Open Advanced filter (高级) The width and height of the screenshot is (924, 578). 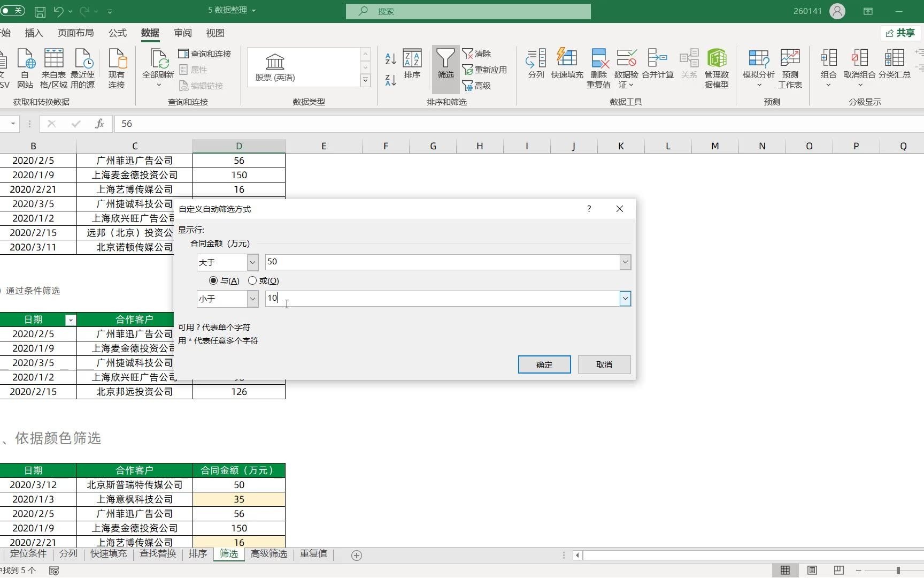point(476,86)
